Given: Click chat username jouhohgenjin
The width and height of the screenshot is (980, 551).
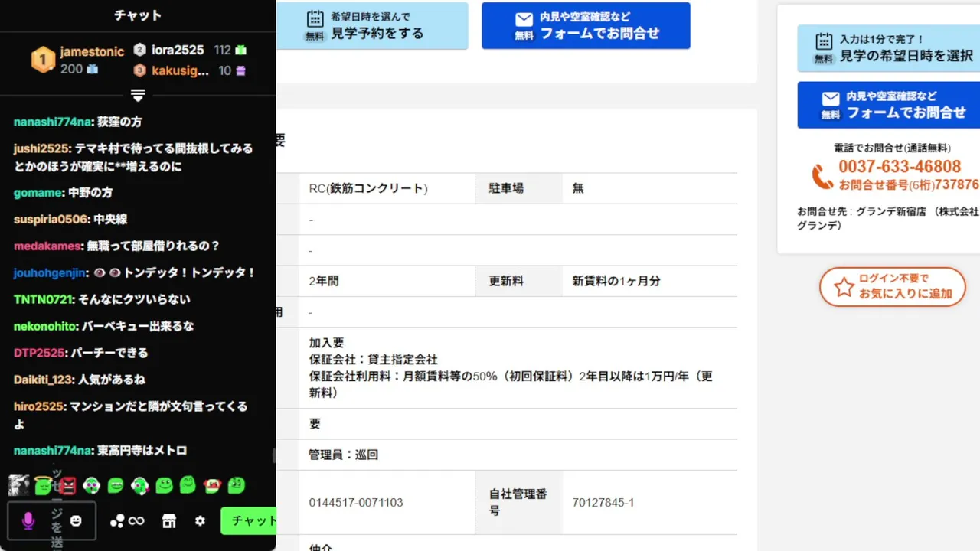Looking at the screenshot, I should 49,272.
